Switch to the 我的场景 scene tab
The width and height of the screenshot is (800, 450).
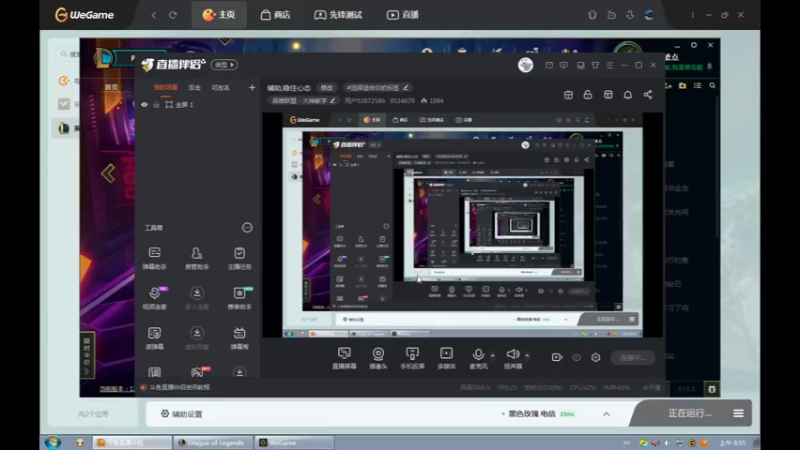coord(166,88)
